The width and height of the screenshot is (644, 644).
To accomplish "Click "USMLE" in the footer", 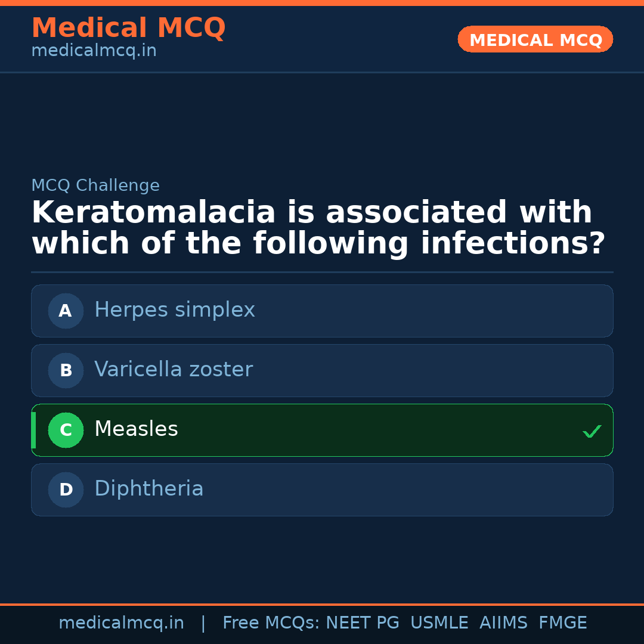I will [x=439, y=623].
